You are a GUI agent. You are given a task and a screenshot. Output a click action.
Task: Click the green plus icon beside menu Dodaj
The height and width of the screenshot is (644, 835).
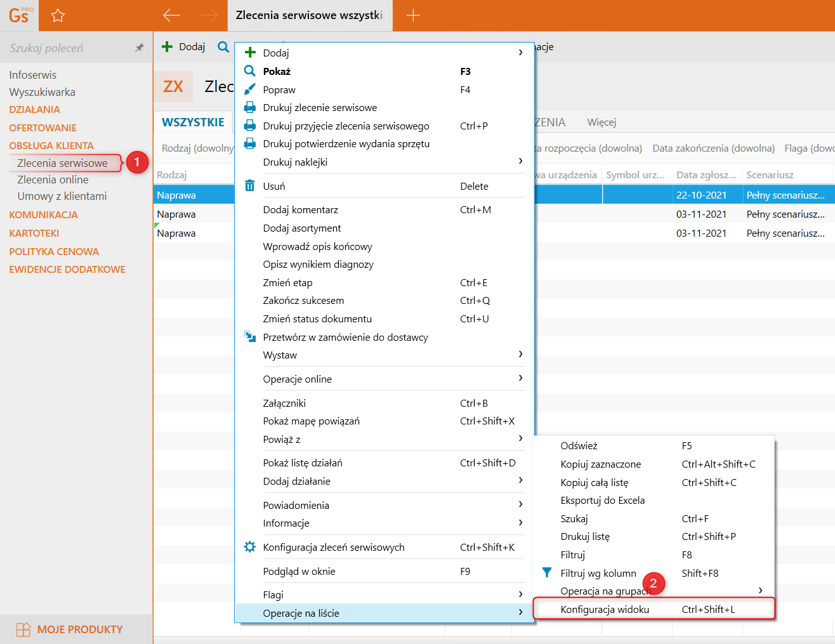point(250,53)
